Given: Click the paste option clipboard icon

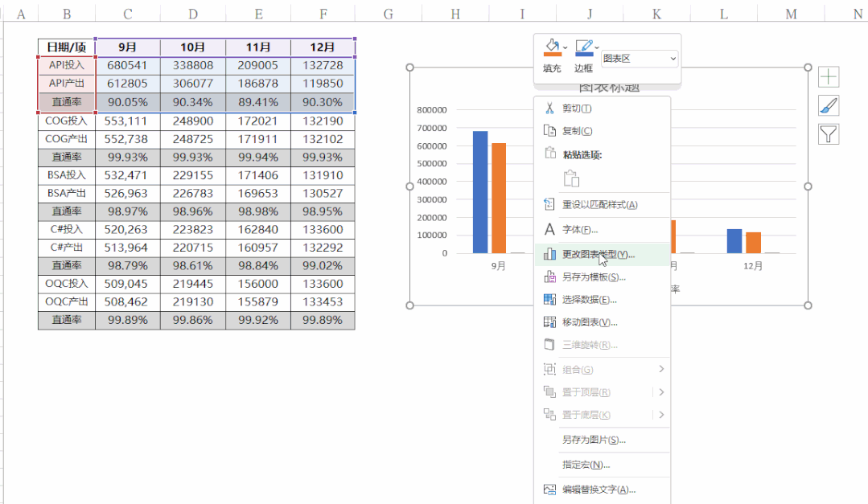Looking at the screenshot, I should click(x=571, y=178).
